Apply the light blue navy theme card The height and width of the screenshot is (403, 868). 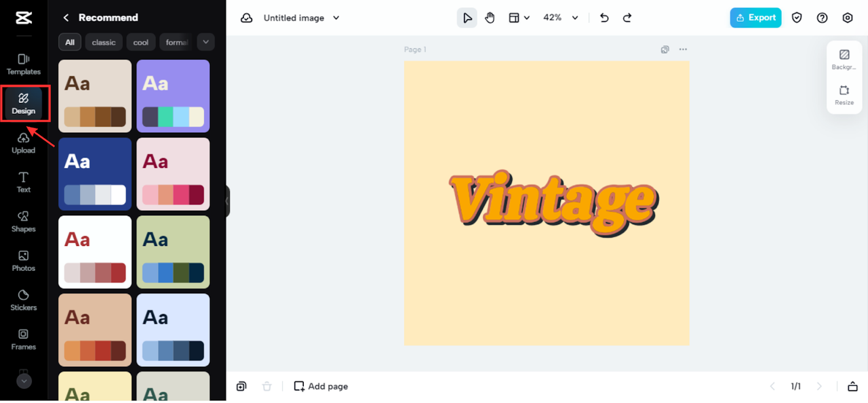tap(173, 330)
